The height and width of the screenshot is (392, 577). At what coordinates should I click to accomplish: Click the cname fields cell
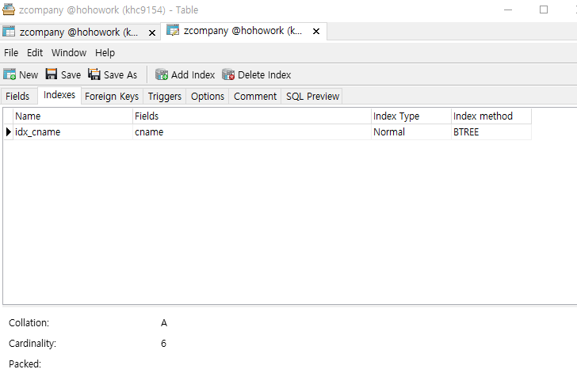(x=252, y=131)
